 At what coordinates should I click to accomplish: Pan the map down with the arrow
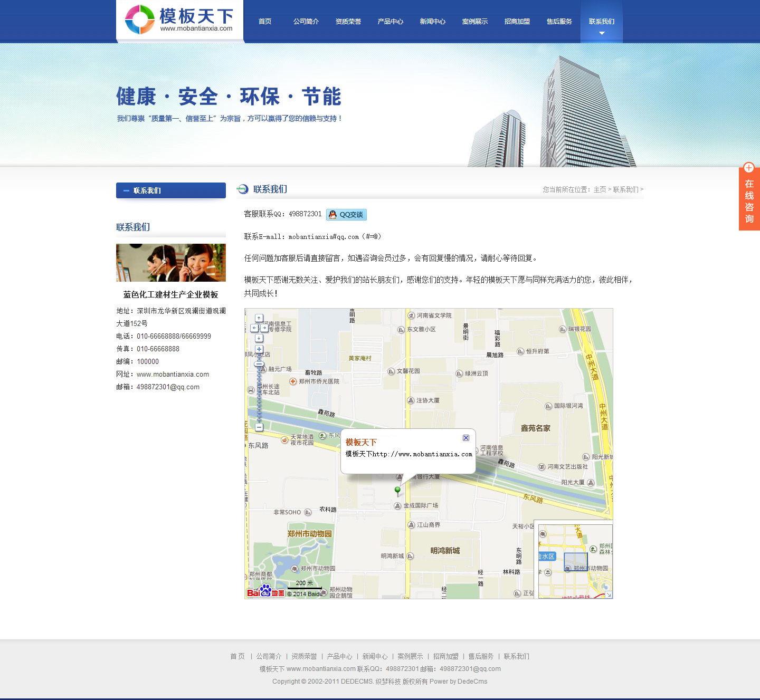259,338
